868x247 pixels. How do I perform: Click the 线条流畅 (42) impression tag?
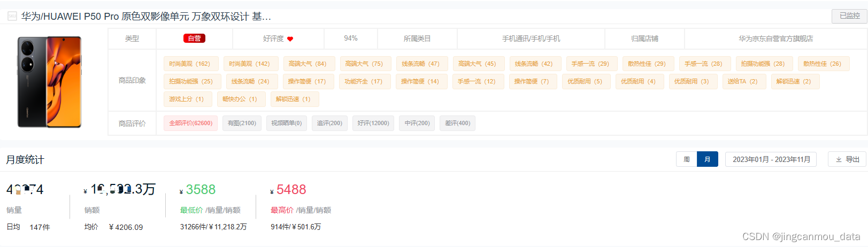click(535, 64)
